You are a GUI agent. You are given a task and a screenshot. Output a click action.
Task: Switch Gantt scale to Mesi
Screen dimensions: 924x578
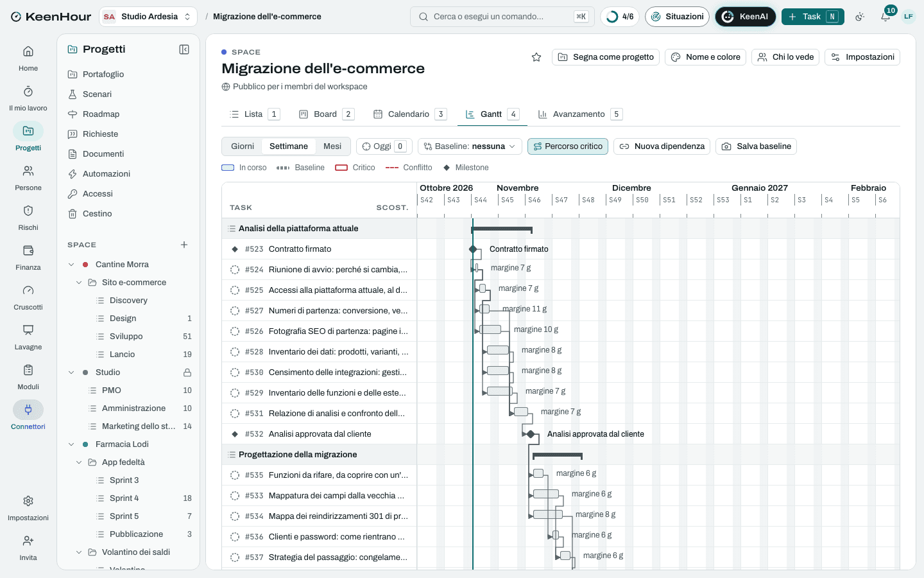point(332,146)
